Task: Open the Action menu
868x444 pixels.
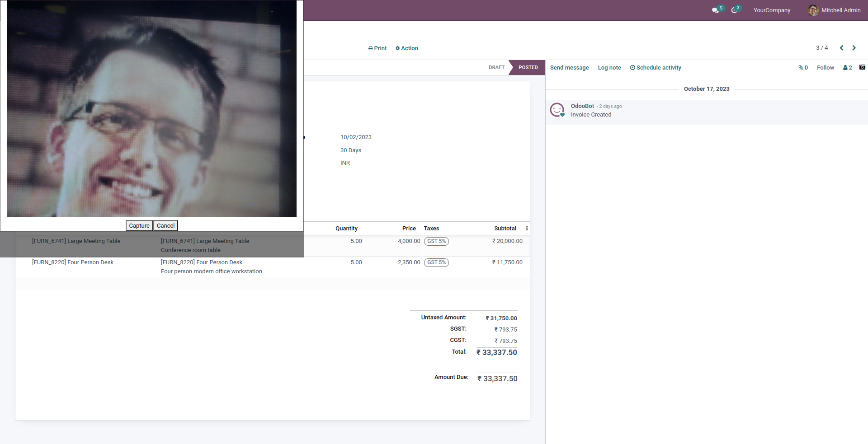Action: (407, 48)
